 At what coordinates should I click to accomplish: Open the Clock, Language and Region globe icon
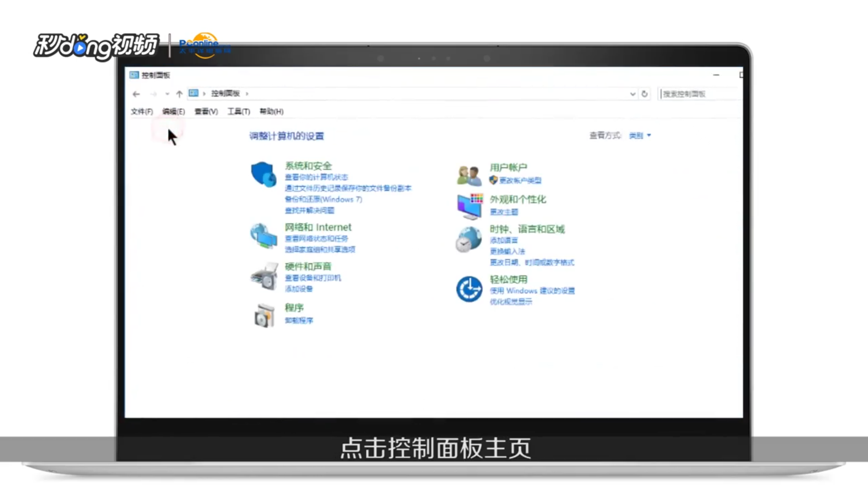[x=469, y=239]
